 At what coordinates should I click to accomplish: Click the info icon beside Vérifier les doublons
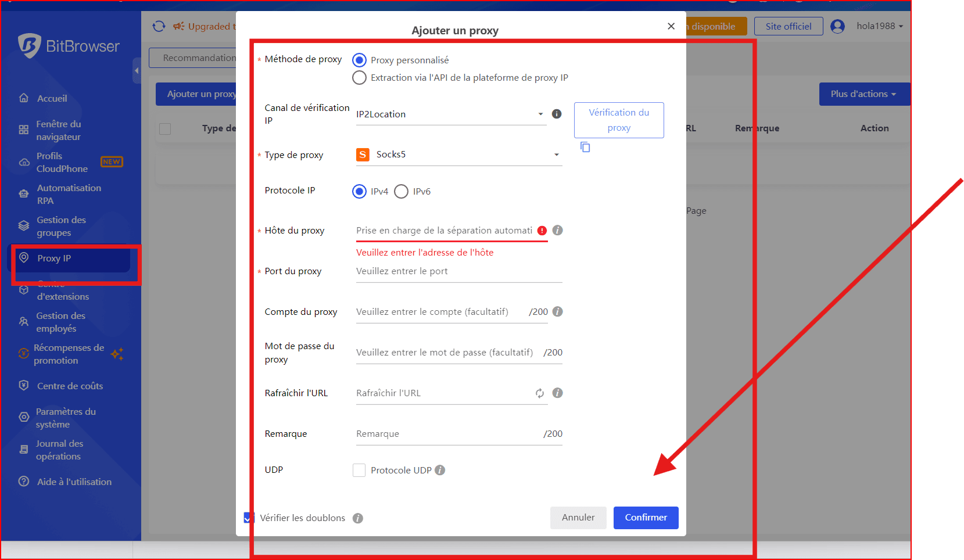pyautogui.click(x=358, y=518)
